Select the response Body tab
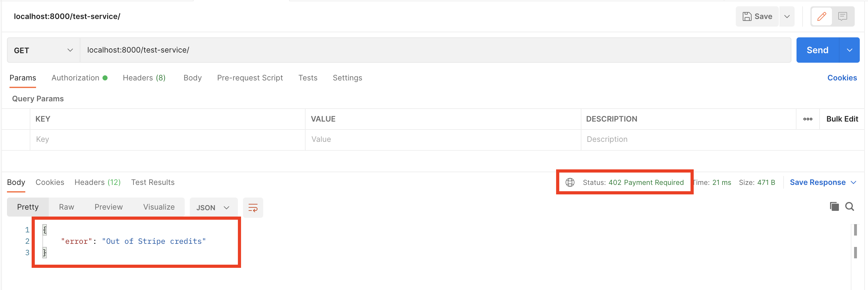Image resolution: width=868 pixels, height=290 pixels. point(16,182)
